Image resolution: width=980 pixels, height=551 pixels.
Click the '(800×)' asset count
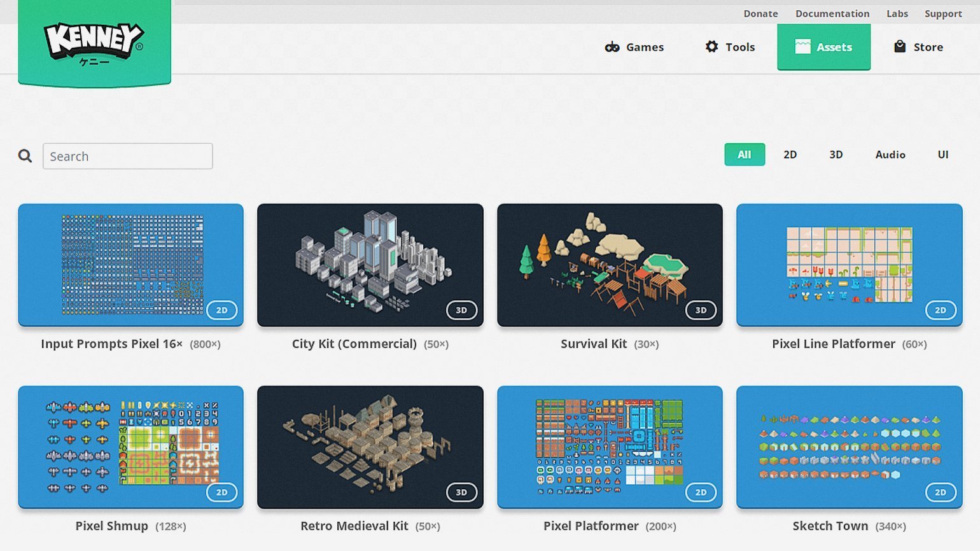pos(205,344)
